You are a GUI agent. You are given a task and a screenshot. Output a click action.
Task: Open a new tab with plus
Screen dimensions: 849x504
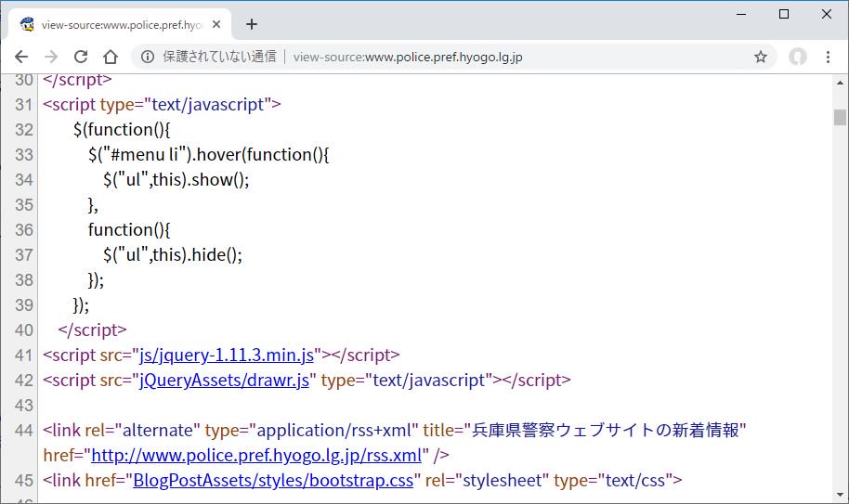tap(251, 24)
